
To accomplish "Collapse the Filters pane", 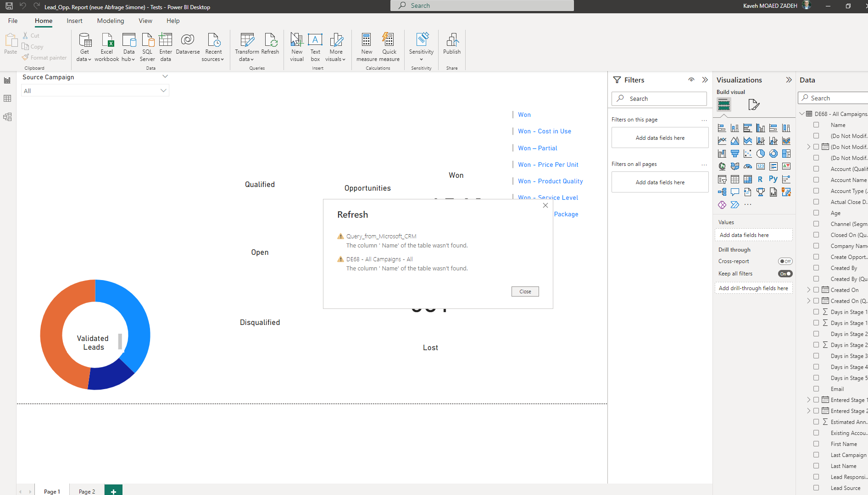I will pos(705,80).
